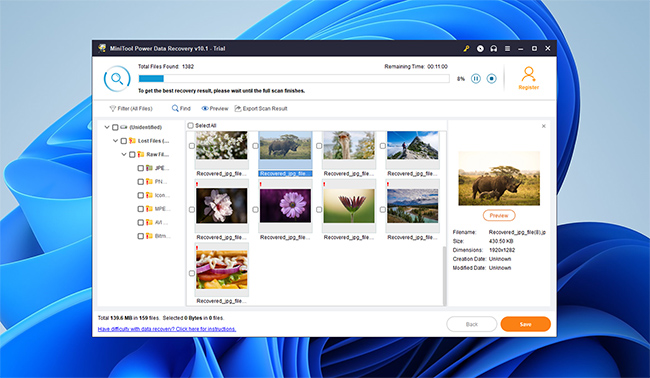Click the file list vertical scrollbar
This screenshot has height=378, width=650.
click(x=445, y=276)
